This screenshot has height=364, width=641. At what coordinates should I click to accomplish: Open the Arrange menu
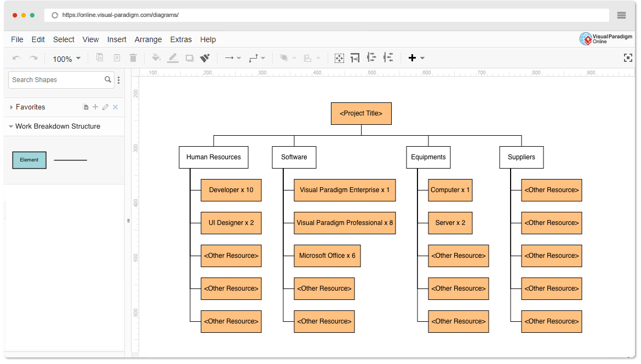[x=148, y=39]
